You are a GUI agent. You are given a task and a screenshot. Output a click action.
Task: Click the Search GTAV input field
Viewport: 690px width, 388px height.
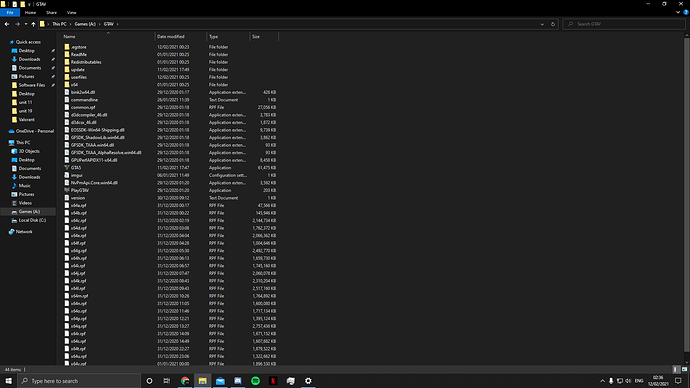(x=624, y=24)
